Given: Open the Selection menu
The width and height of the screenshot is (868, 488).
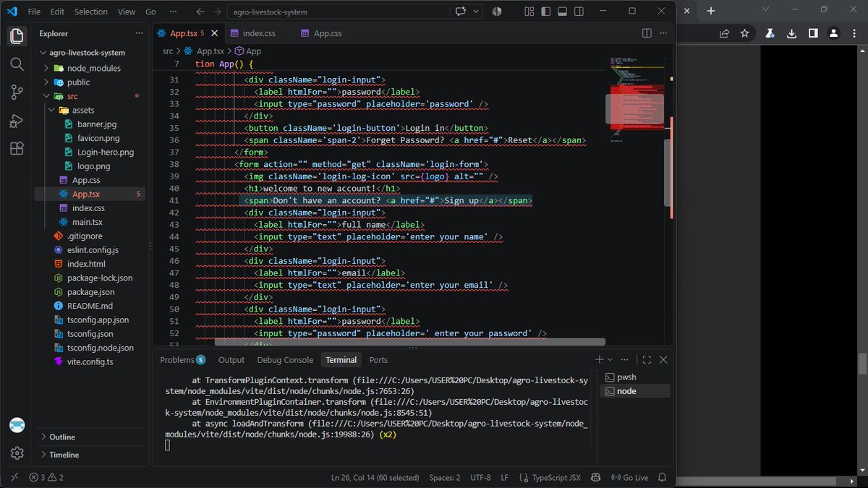Looking at the screenshot, I should (90, 12).
